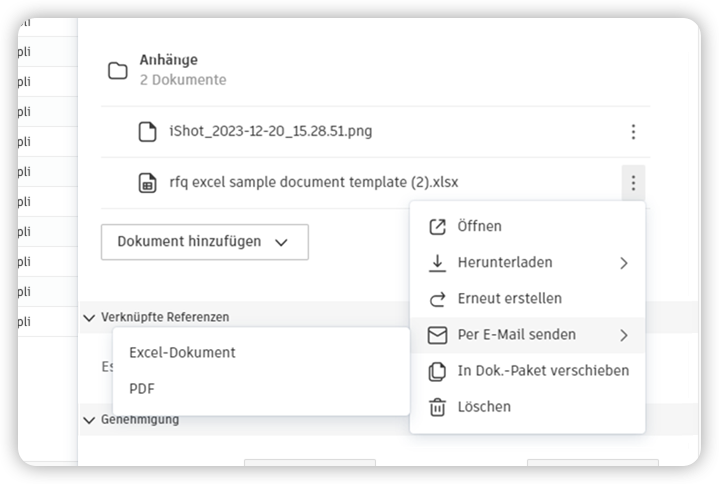Click the envelope icon for Per E-Mail senden
Viewport: 719px width, 484px height.
(437, 335)
